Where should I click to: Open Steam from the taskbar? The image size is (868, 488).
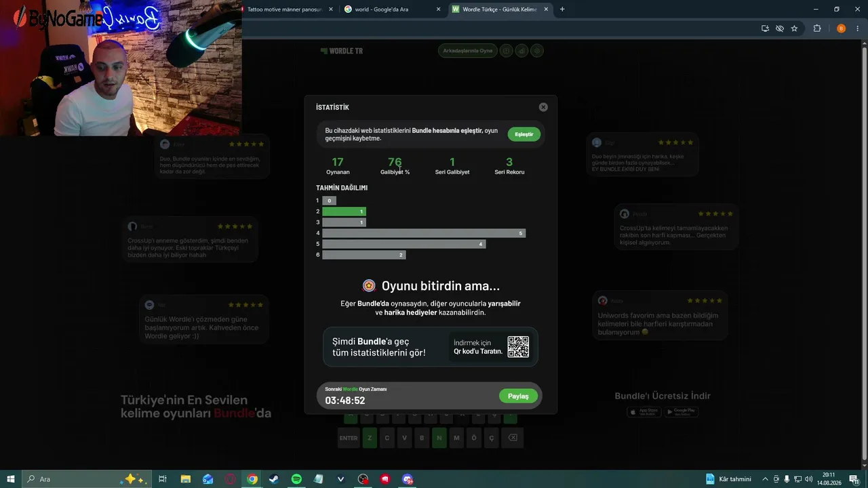click(x=274, y=479)
